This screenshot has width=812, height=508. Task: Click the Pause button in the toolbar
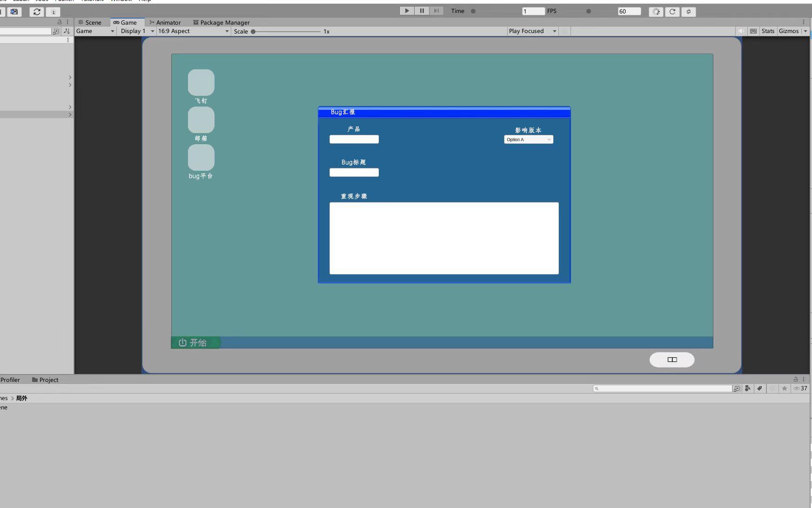coord(422,11)
